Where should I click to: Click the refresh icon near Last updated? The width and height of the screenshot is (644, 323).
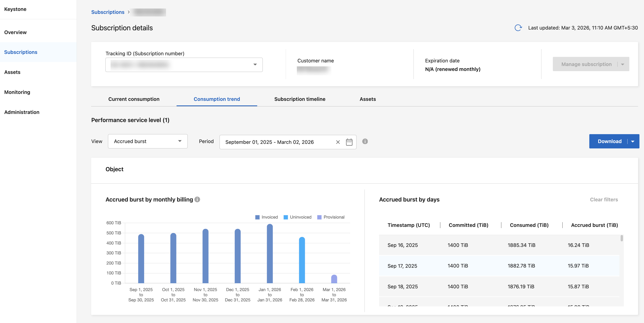pyautogui.click(x=518, y=28)
